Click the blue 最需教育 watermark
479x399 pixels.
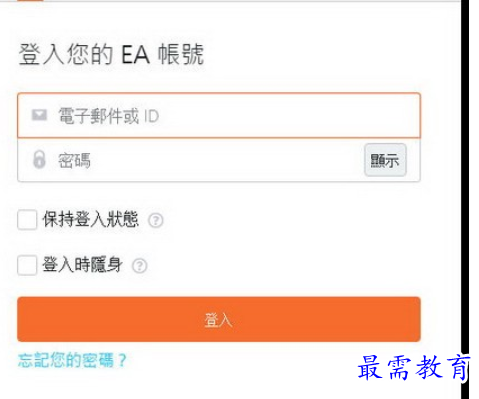[413, 367]
